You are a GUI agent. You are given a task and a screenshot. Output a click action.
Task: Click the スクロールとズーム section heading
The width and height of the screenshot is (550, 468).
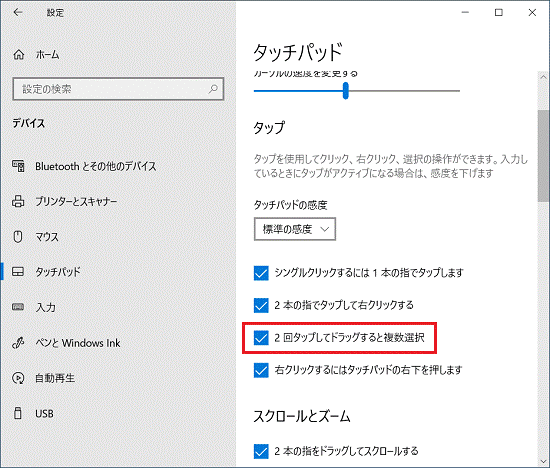click(x=302, y=416)
